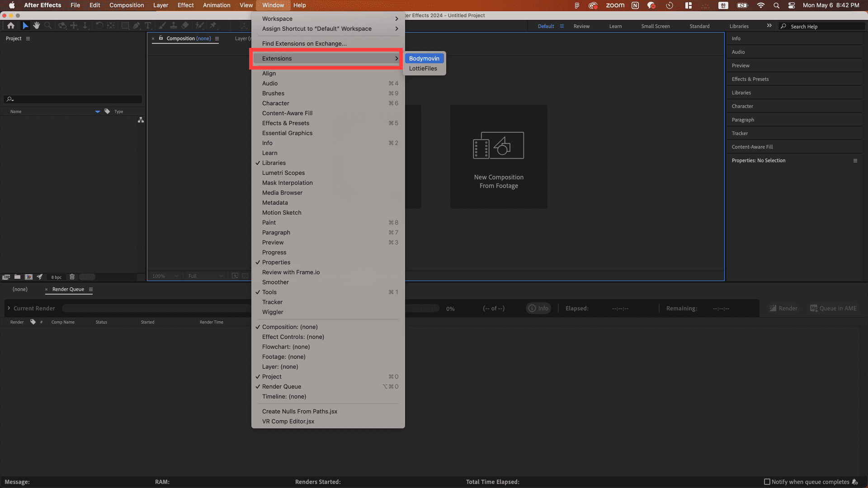868x488 pixels.
Task: Select the Eraser tool
Action: point(185,26)
